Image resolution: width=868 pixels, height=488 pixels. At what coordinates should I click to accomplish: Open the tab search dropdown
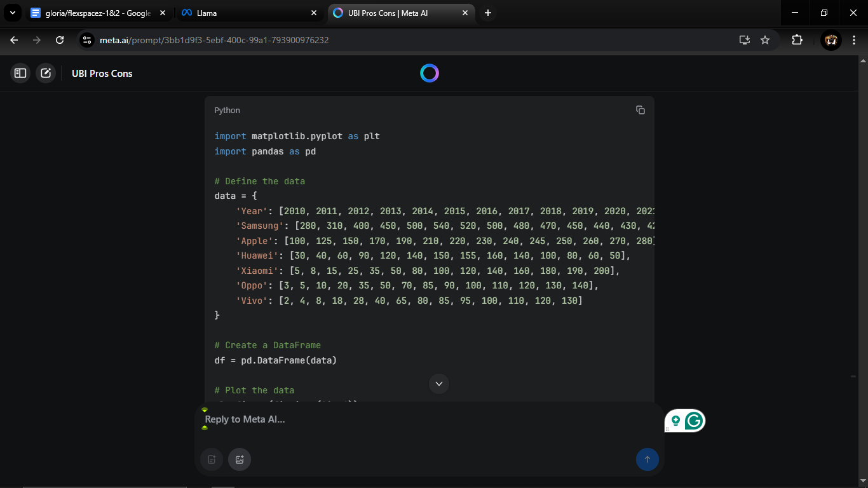pos(12,13)
